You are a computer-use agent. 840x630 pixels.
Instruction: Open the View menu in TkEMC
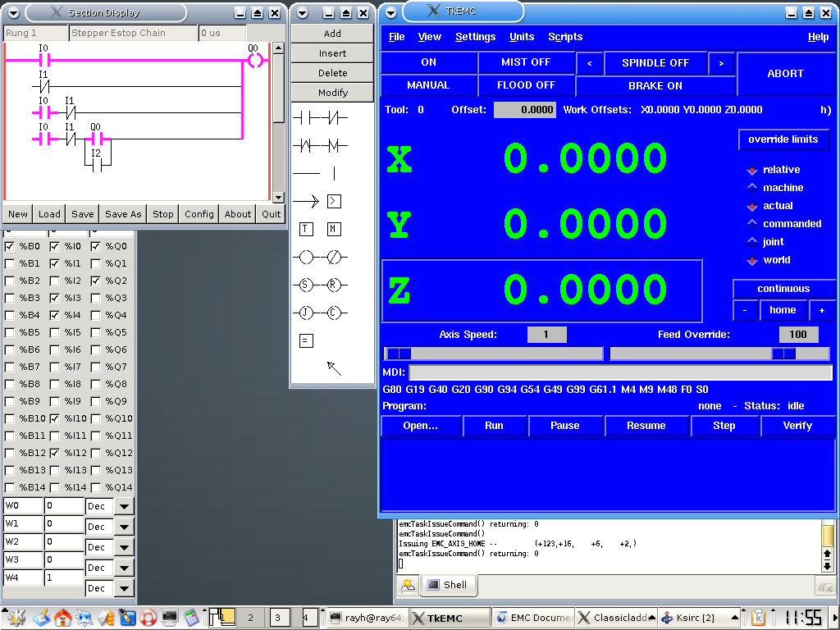(430, 37)
